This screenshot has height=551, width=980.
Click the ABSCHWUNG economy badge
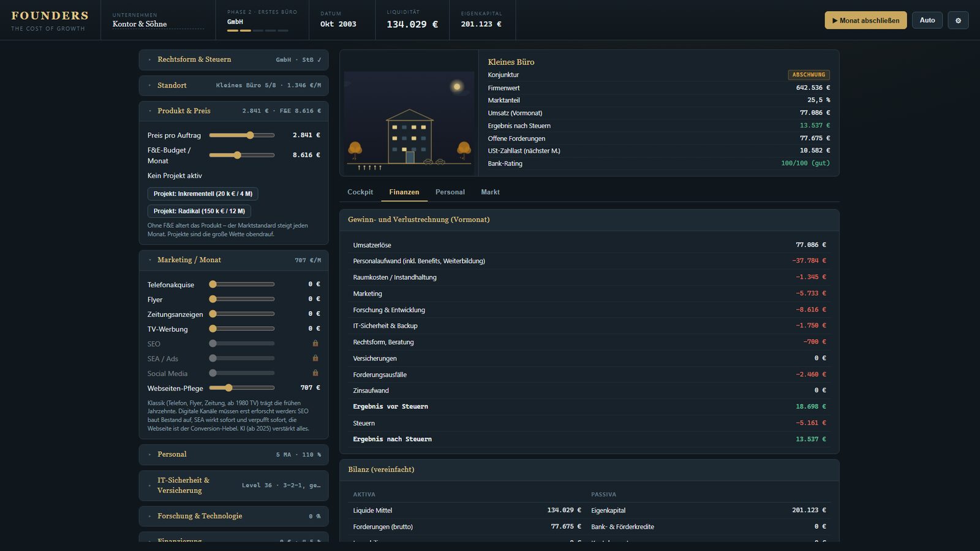point(809,75)
